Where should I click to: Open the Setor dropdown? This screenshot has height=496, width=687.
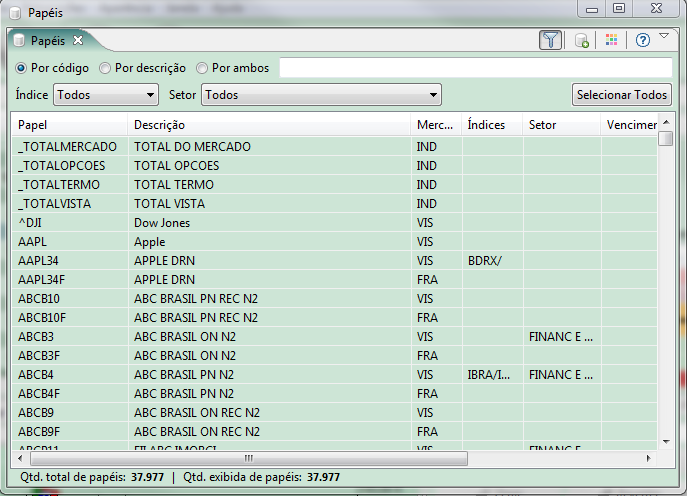tap(321, 95)
